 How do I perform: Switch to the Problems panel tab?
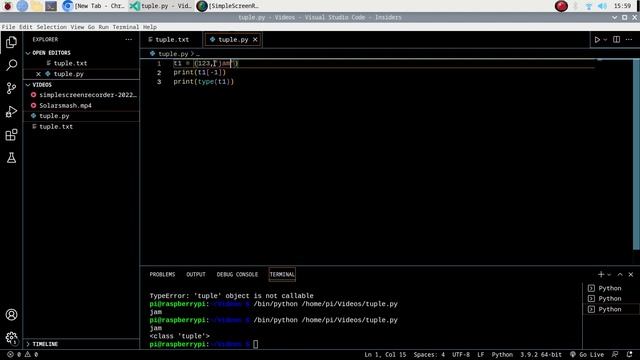[162, 275]
